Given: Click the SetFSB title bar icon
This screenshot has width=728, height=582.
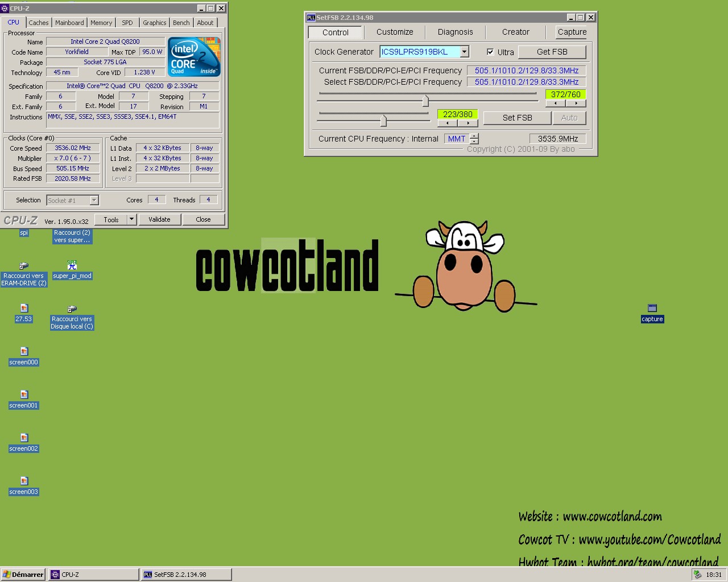Looking at the screenshot, I should [311, 18].
